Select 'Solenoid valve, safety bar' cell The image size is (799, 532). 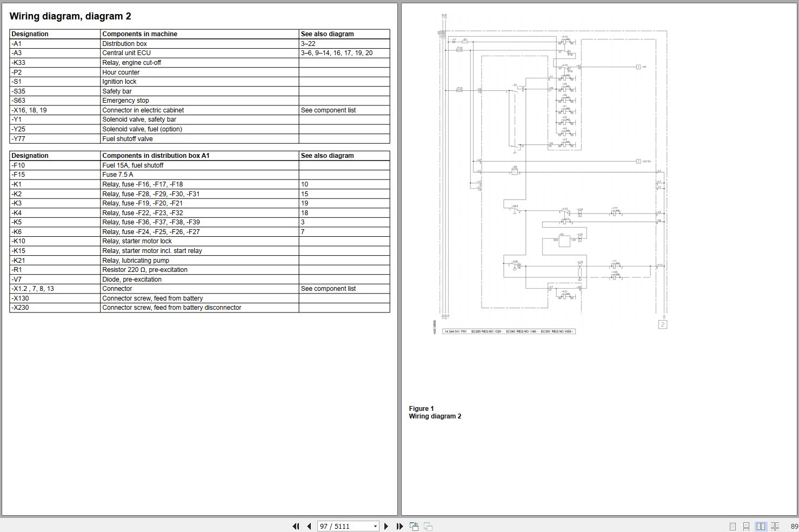[199, 119]
